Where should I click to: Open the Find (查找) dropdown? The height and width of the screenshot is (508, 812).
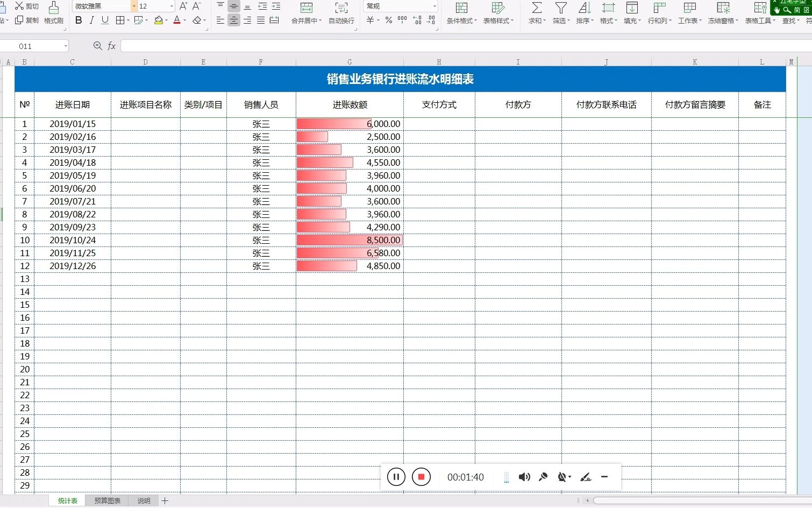(790, 20)
